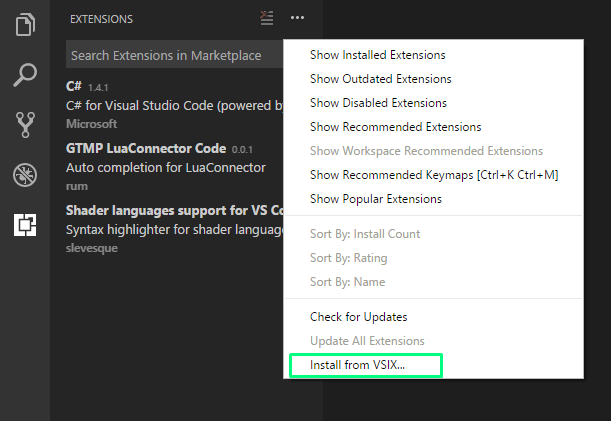Choose Show Recommended Keymaps entry
This screenshot has width=611, height=421.
point(433,175)
